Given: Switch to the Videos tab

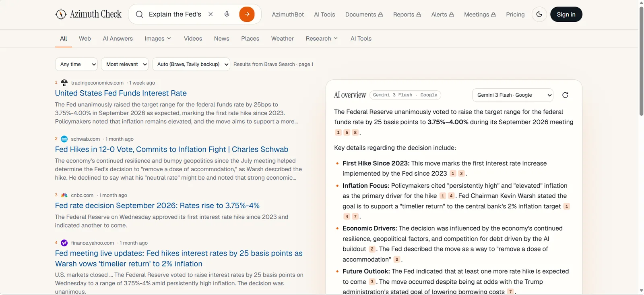Looking at the screenshot, I should click(193, 39).
